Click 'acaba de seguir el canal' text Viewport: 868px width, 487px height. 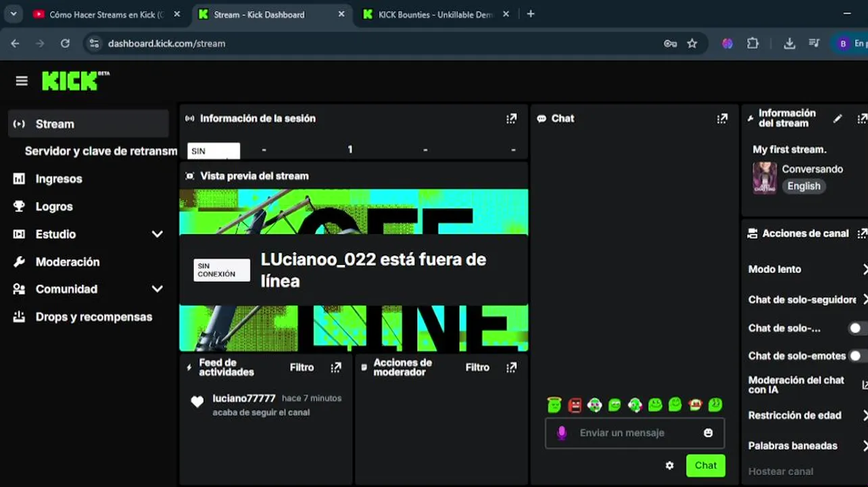(261, 413)
